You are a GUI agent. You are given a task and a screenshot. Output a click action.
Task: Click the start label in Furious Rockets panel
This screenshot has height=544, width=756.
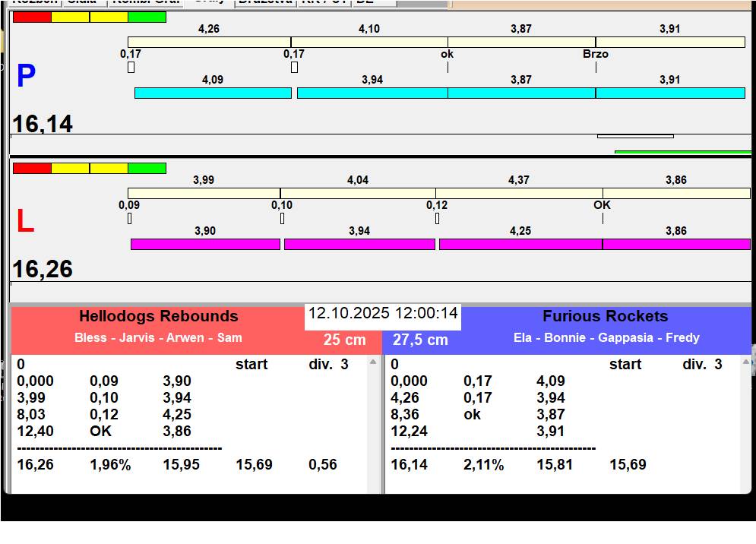point(625,364)
